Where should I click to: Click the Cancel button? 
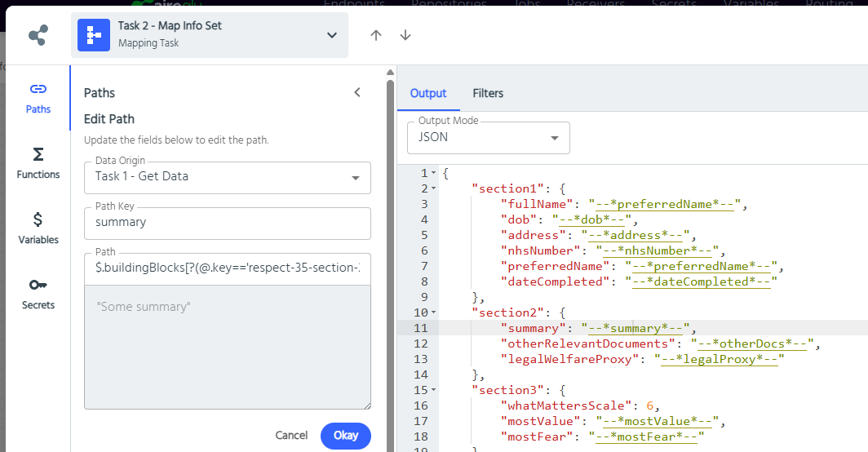pyautogui.click(x=291, y=435)
